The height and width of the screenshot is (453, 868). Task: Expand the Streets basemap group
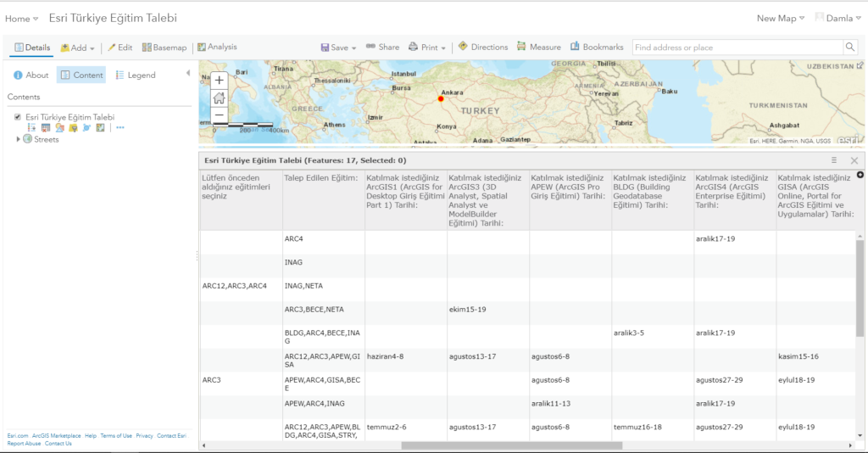tap(19, 140)
